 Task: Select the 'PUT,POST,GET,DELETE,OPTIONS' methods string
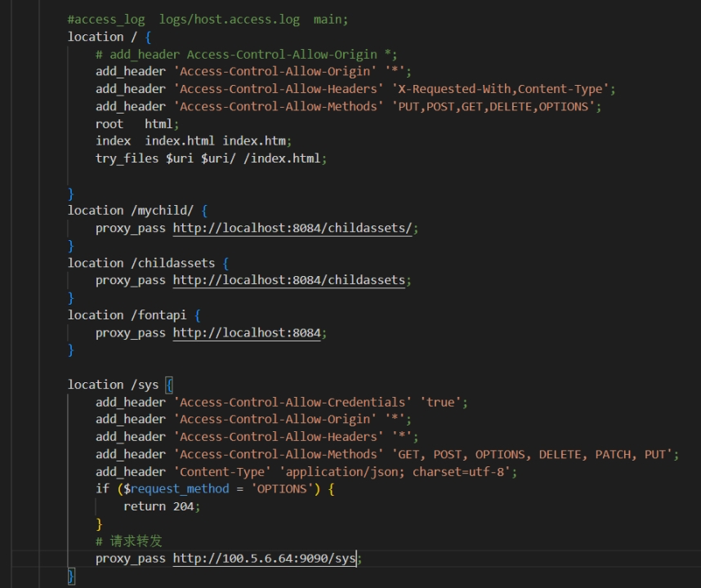[x=493, y=106]
